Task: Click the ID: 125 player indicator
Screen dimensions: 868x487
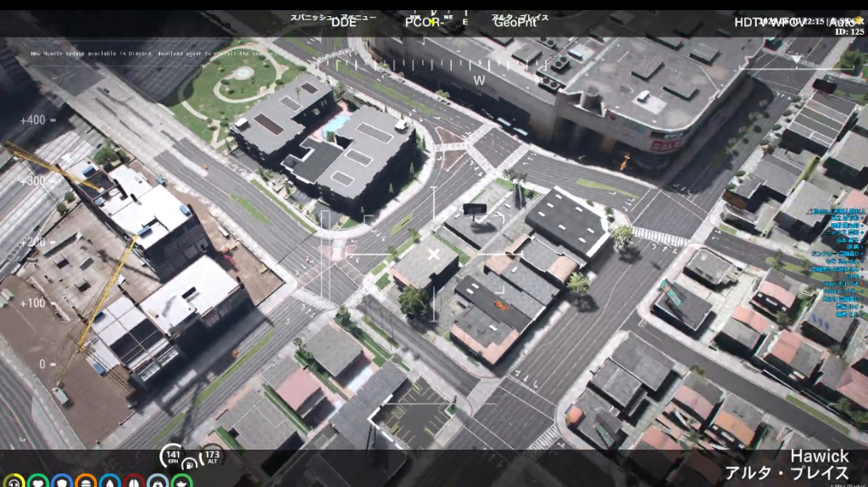Action: 849,32
